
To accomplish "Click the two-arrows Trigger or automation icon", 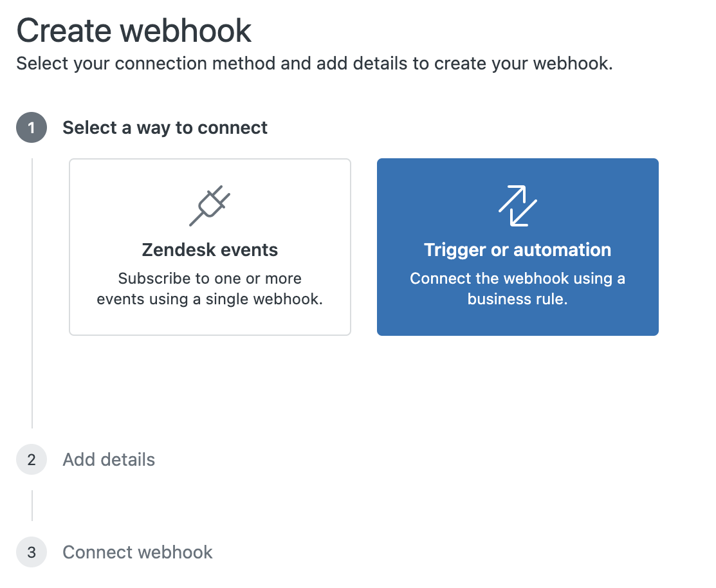I will tap(517, 205).
